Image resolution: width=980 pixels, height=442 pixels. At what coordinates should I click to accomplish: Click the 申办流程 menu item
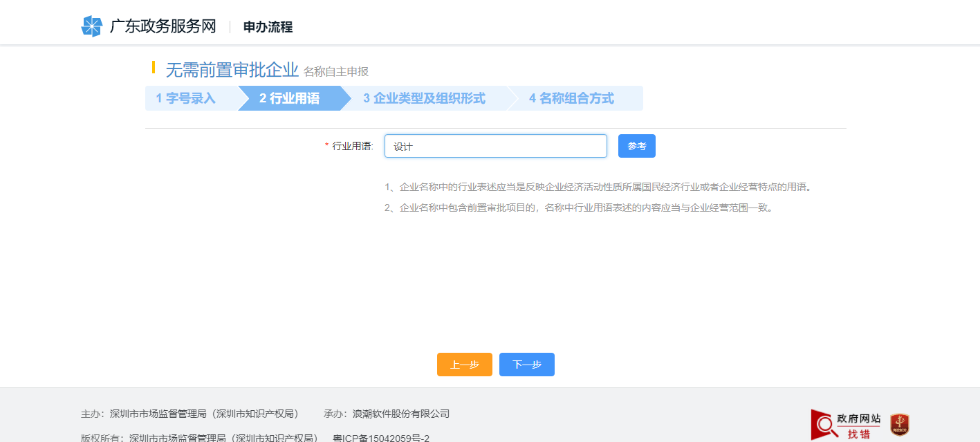(x=267, y=28)
